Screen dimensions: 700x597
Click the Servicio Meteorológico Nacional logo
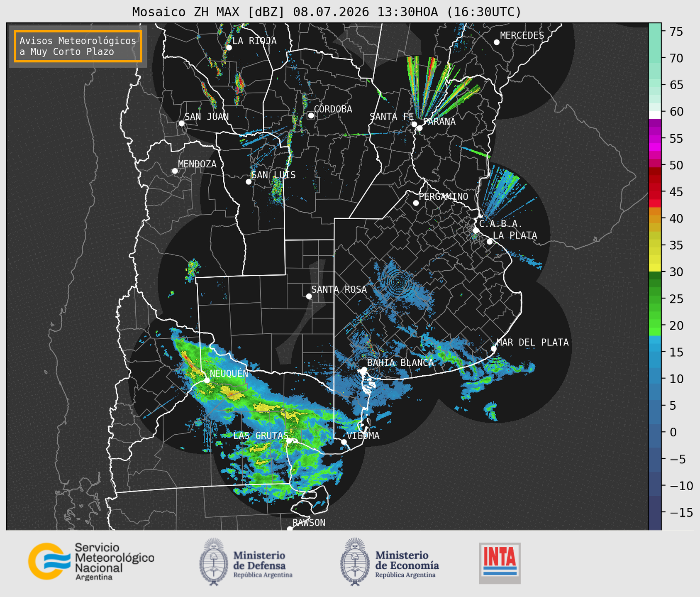[x=91, y=561]
